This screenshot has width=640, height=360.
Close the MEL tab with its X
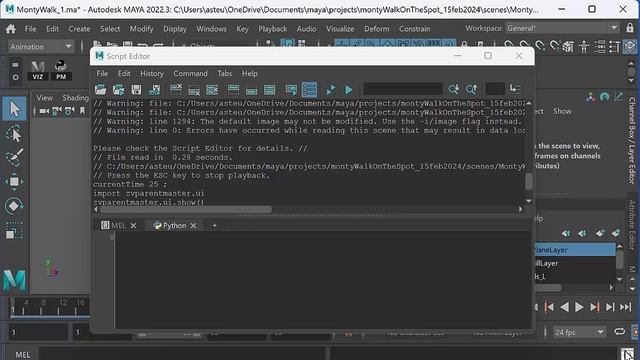tap(133, 226)
